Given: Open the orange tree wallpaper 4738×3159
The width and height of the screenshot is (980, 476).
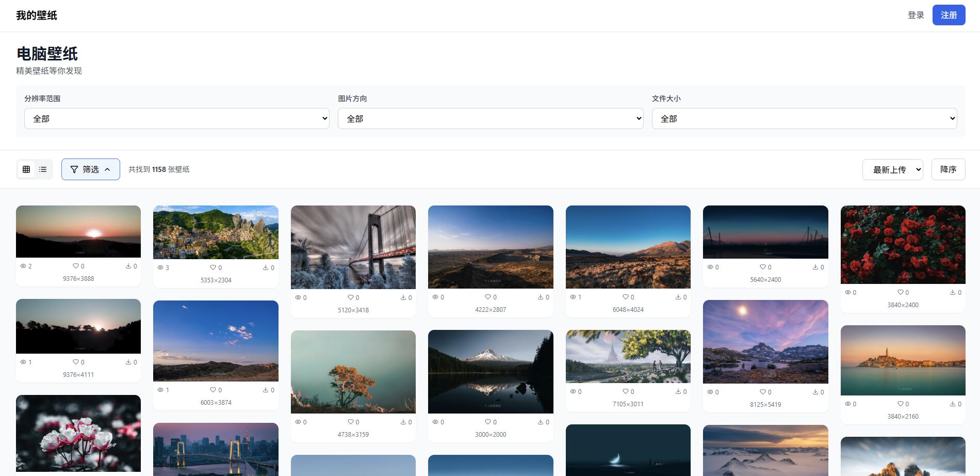Looking at the screenshot, I should point(353,372).
